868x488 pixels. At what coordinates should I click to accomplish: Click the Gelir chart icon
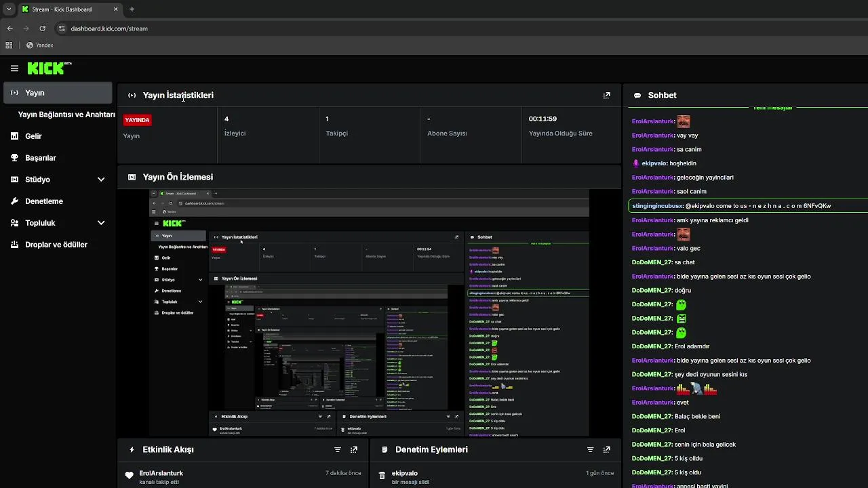14,136
